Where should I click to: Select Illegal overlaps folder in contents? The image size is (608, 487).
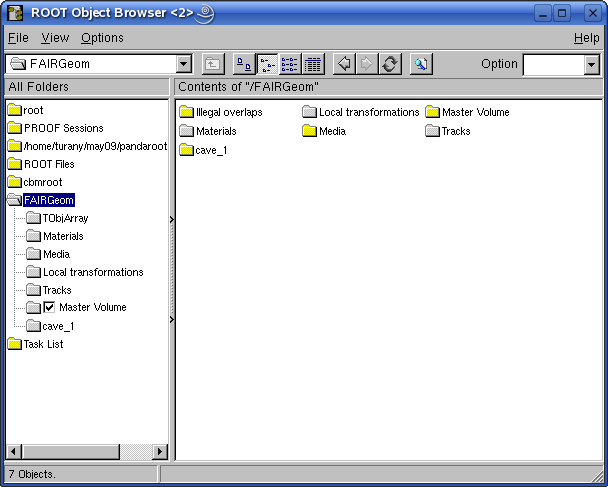pos(228,113)
